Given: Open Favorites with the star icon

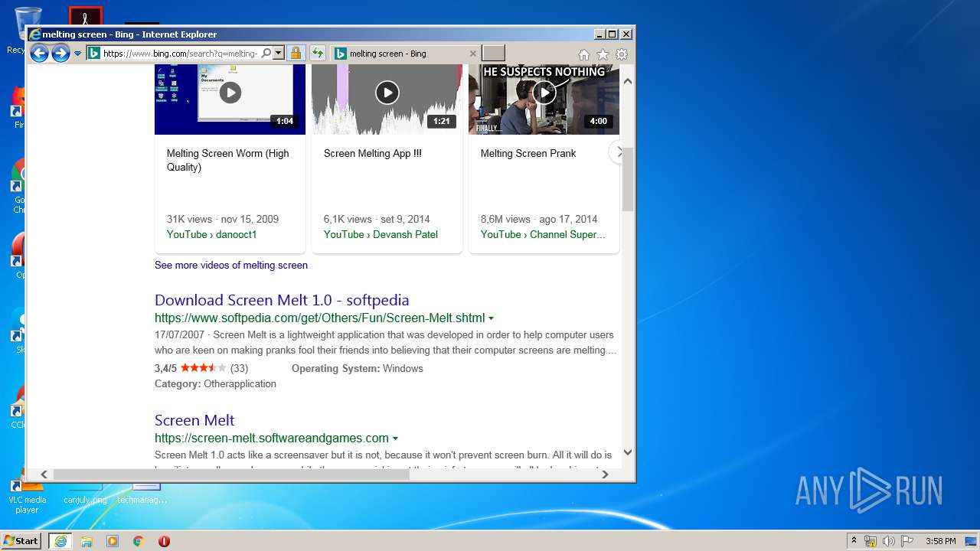Looking at the screenshot, I should 603,54.
